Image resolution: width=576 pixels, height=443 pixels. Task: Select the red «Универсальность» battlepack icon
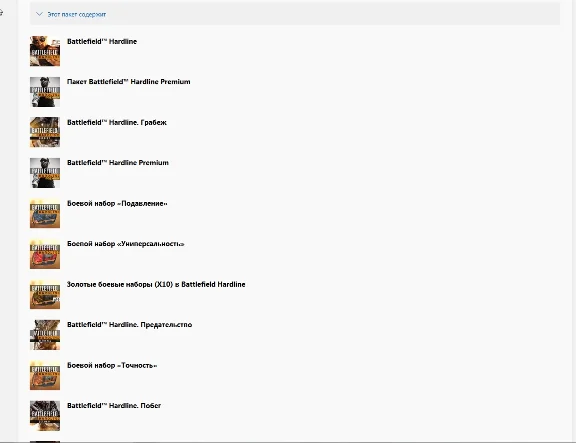tap(45, 254)
